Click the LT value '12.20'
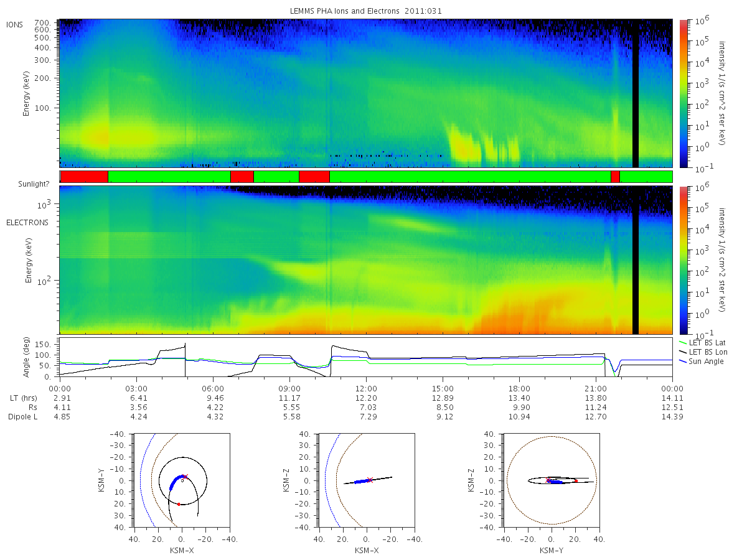This screenshot has width=747, height=560. point(366,397)
